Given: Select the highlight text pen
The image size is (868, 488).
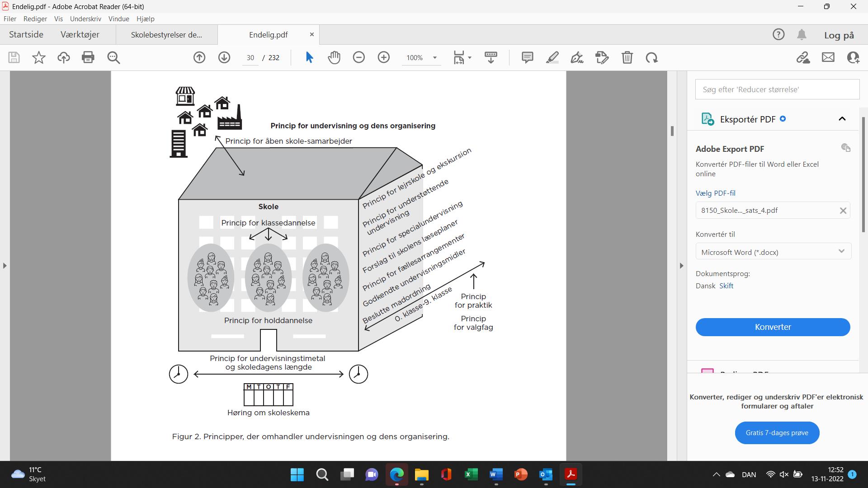Looking at the screenshot, I should click(552, 57).
